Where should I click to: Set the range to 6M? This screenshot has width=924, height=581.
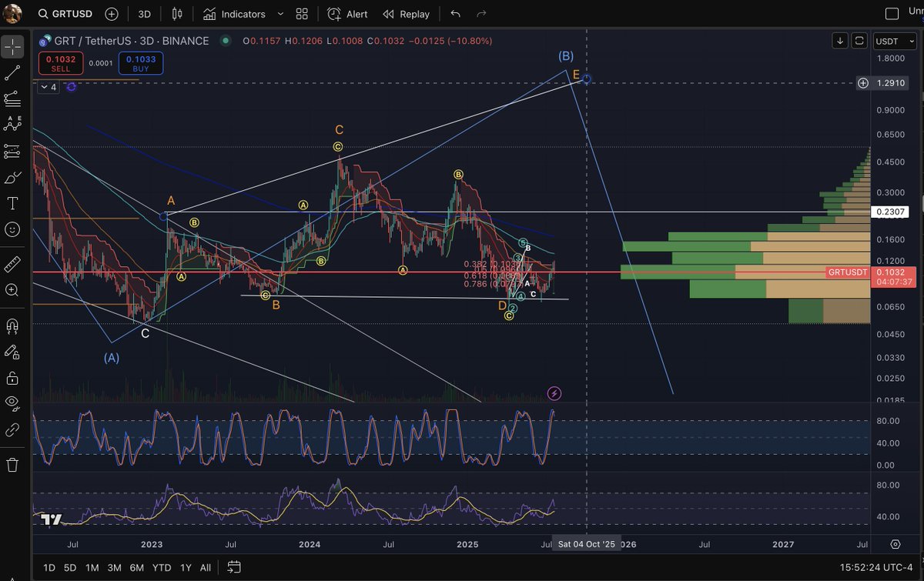(136, 567)
